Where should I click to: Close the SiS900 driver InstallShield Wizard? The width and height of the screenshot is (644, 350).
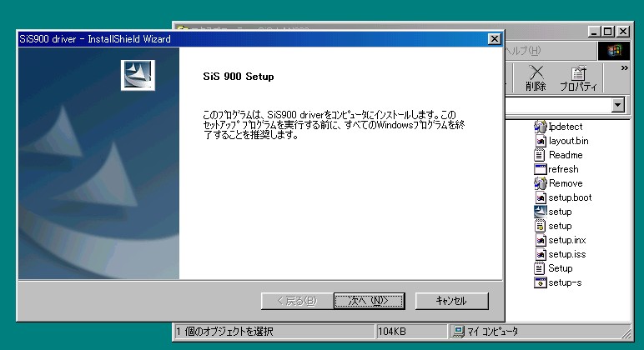495,38
